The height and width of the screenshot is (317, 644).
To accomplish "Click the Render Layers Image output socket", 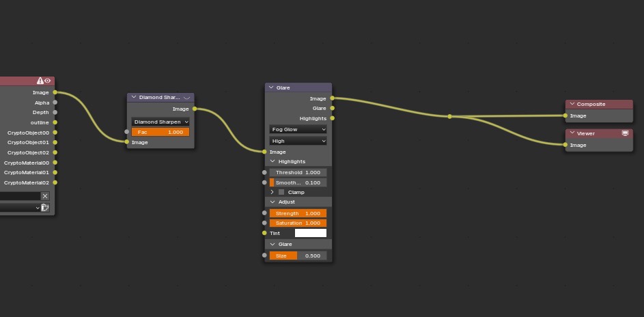I will (x=55, y=92).
